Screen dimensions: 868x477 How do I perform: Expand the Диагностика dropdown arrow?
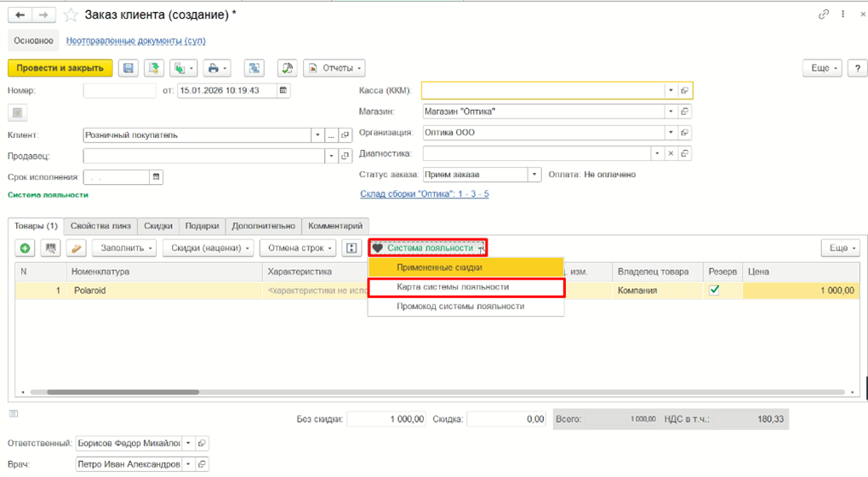click(657, 153)
